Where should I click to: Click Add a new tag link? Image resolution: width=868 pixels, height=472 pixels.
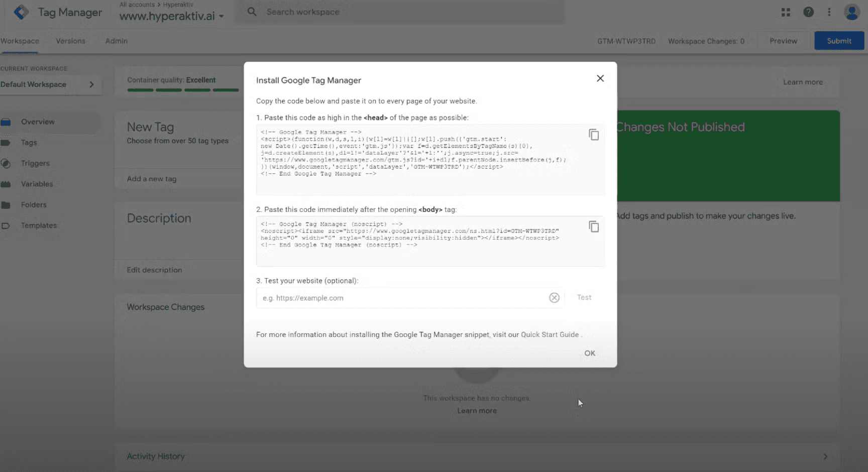click(x=152, y=179)
